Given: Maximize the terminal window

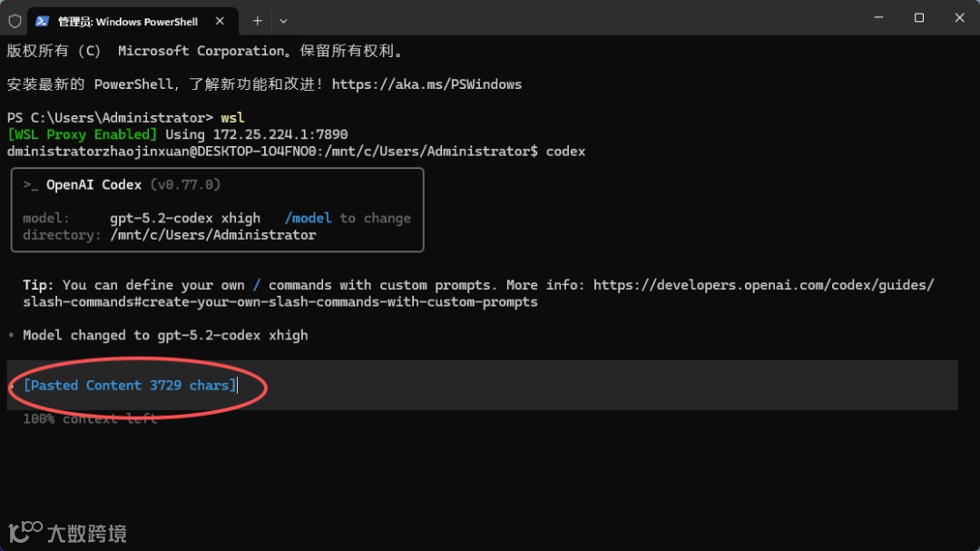Looking at the screenshot, I should pyautogui.click(x=918, y=17).
